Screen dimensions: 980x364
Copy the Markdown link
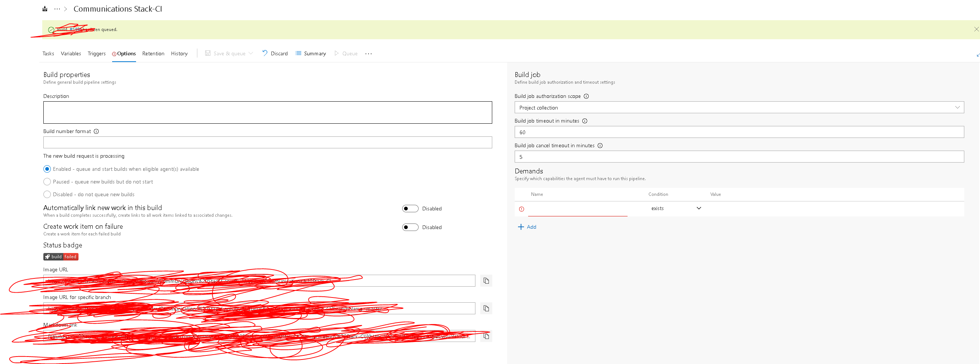pyautogui.click(x=486, y=336)
